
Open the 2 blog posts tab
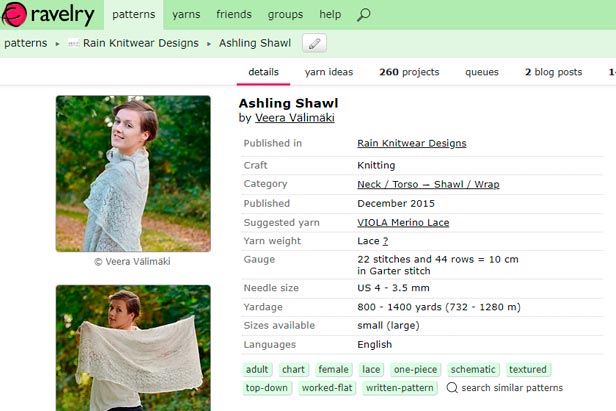pyautogui.click(x=553, y=72)
